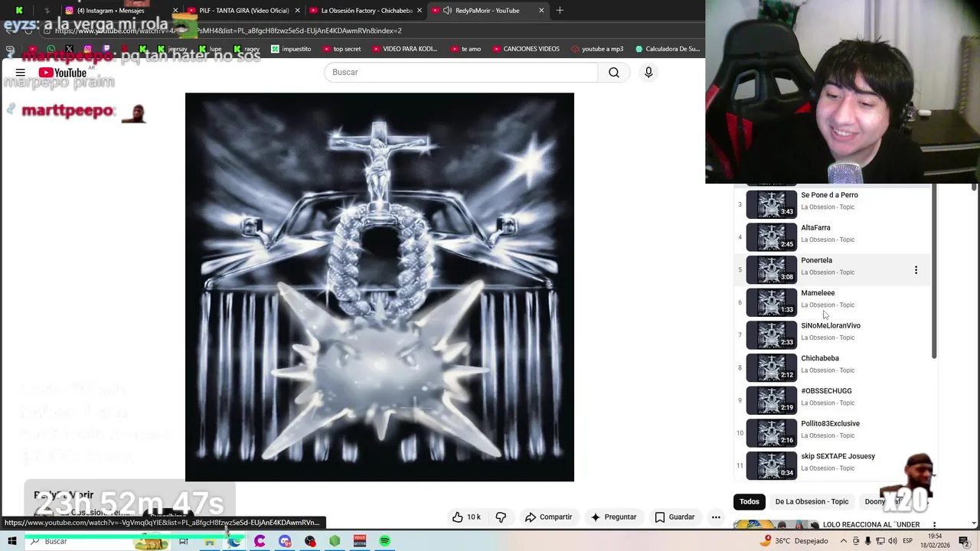Focus the Buscar search field
Image resolution: width=980 pixels, height=551 pixels.
point(461,72)
